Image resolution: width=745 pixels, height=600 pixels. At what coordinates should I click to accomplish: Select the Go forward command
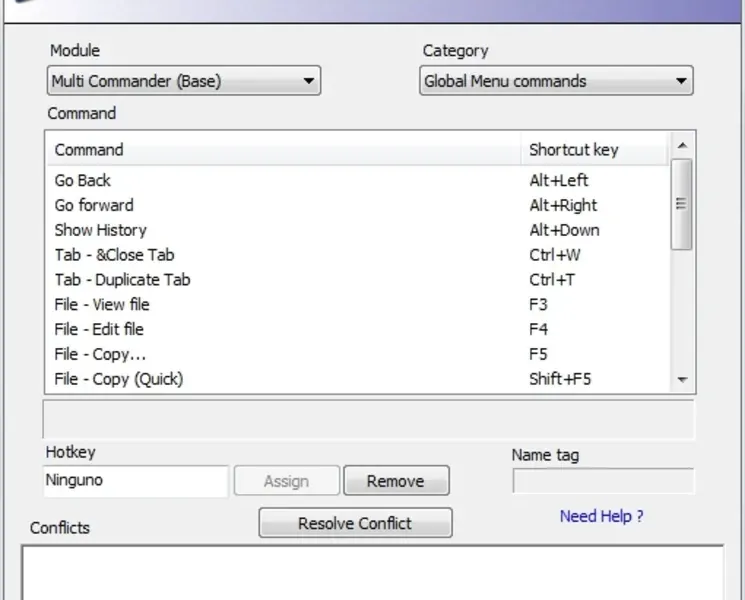pyautogui.click(x=94, y=206)
